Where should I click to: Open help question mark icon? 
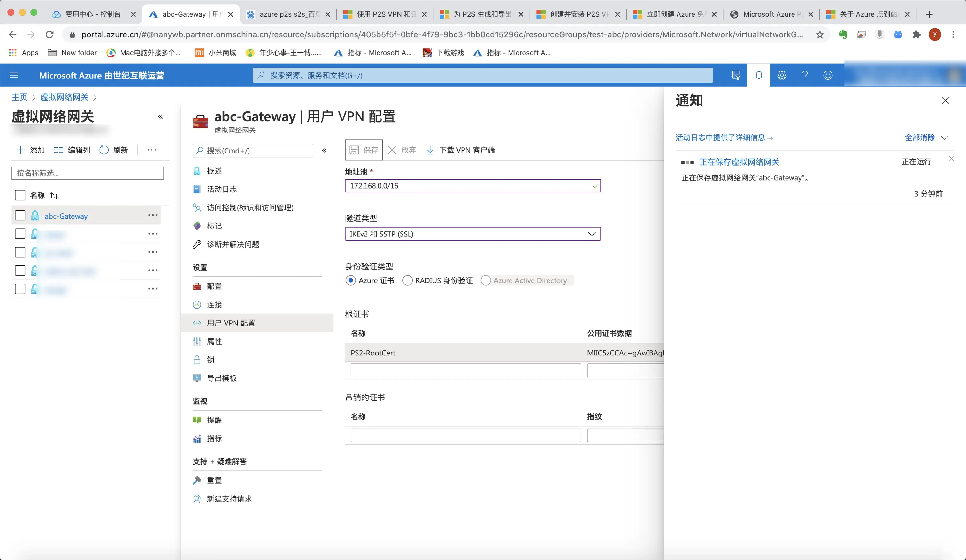[805, 75]
